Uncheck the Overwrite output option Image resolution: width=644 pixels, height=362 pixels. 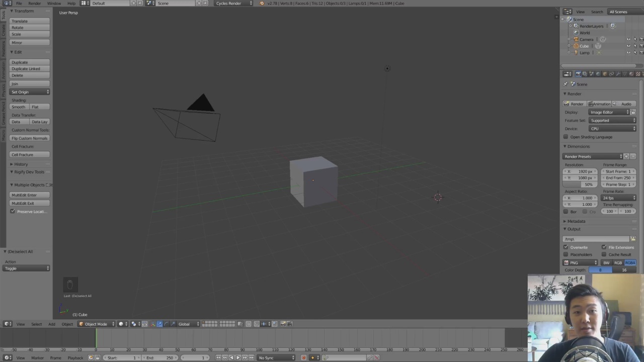click(566, 247)
